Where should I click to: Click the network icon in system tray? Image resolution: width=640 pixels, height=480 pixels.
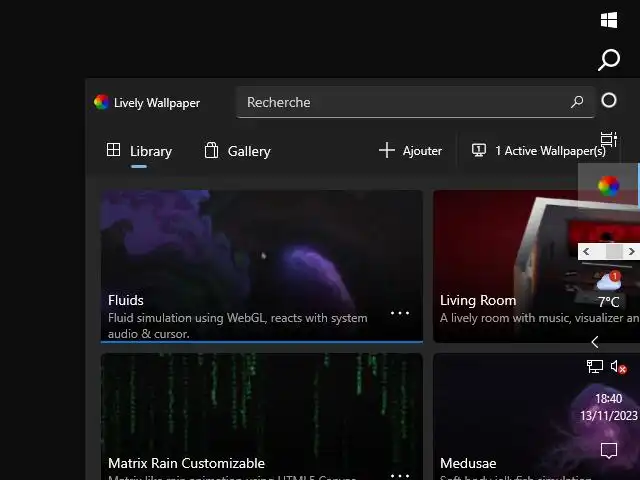point(595,366)
